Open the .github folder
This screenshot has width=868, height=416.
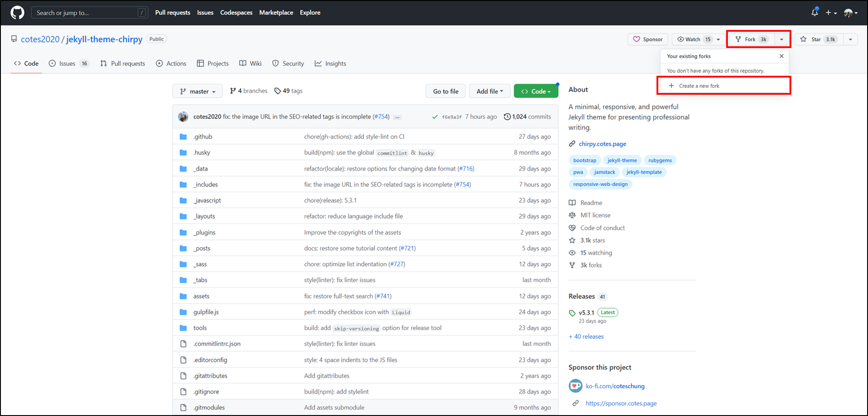tap(203, 136)
